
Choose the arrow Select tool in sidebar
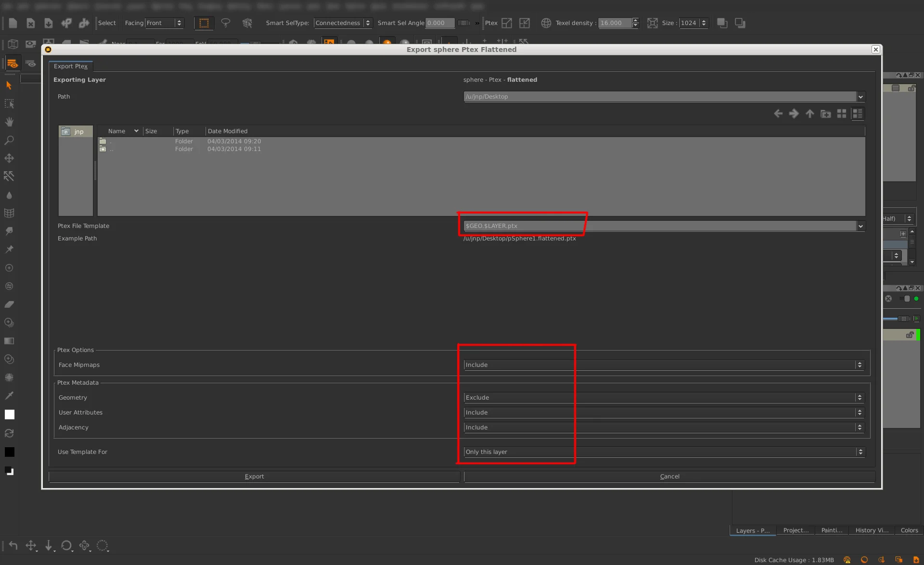tap(9, 85)
